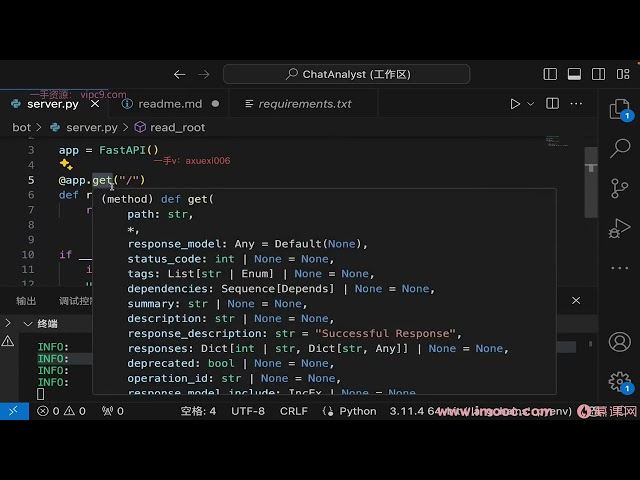Toggle the primary sidebar layout icon
Image resolution: width=640 pixels, height=480 pixels.
(550, 74)
